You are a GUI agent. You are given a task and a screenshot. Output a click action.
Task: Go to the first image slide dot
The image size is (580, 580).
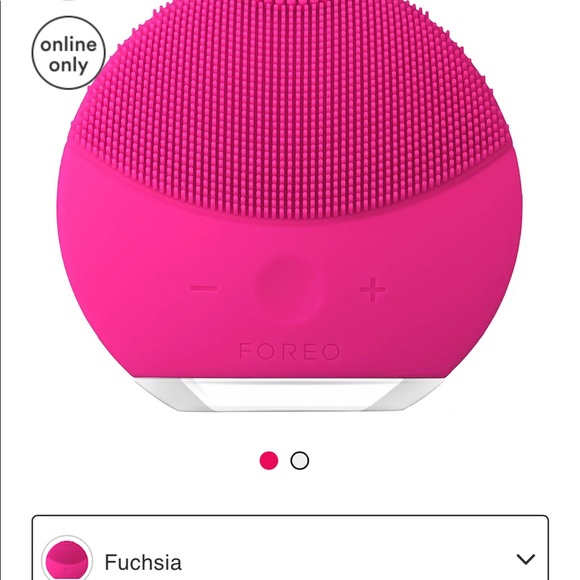[269, 461]
